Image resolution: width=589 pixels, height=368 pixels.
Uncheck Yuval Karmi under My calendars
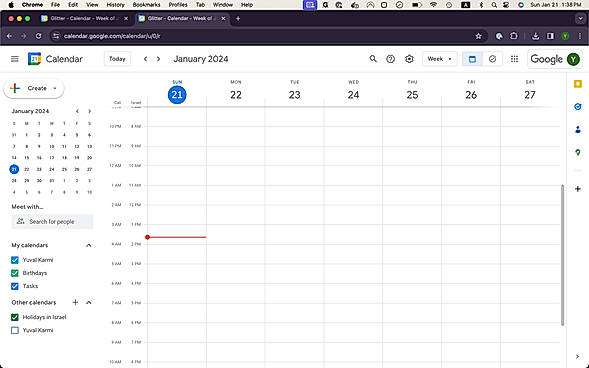coord(15,260)
